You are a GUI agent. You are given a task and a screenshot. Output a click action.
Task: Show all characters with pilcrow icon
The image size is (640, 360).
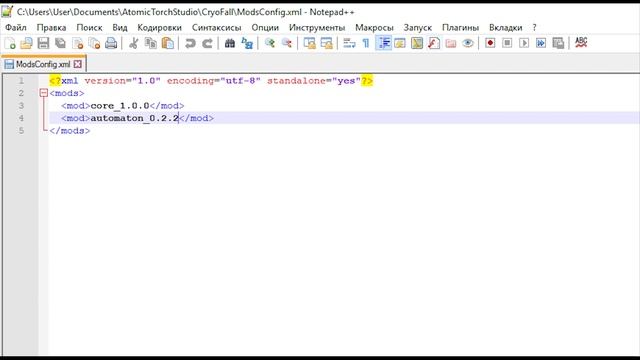[366, 43]
